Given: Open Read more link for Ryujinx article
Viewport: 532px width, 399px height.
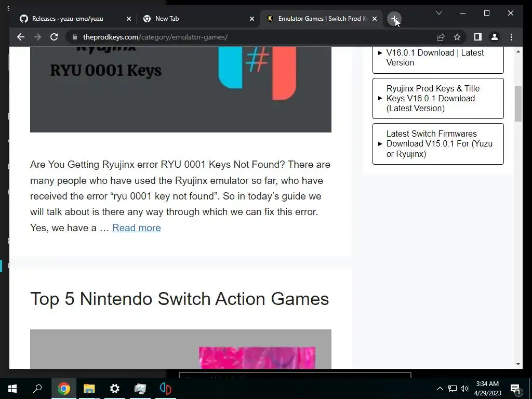Looking at the screenshot, I should [137, 228].
